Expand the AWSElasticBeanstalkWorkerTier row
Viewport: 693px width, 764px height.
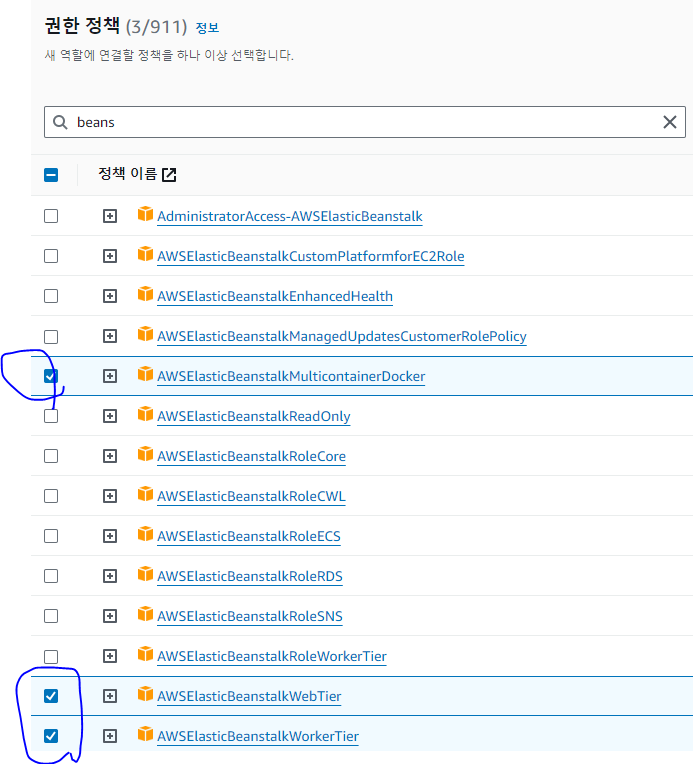point(110,736)
